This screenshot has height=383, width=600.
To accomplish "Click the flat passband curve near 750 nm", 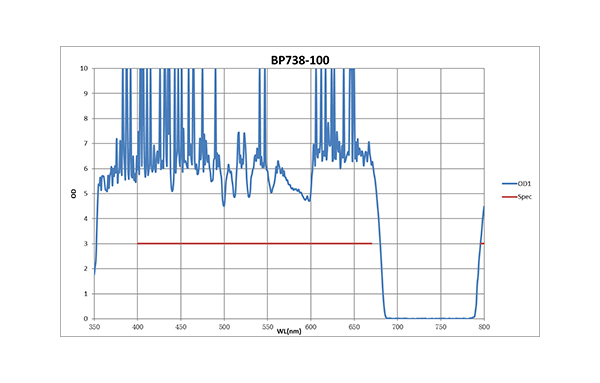I will coord(441,318).
